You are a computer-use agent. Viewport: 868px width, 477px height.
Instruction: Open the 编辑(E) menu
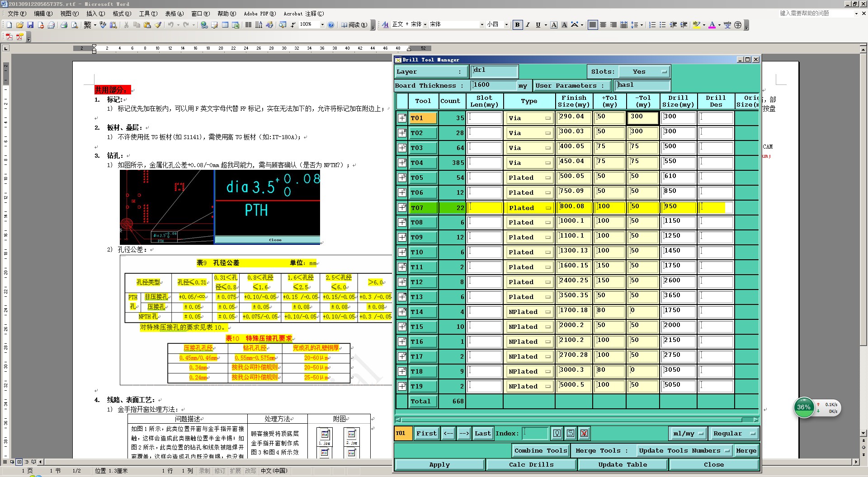tap(43, 14)
